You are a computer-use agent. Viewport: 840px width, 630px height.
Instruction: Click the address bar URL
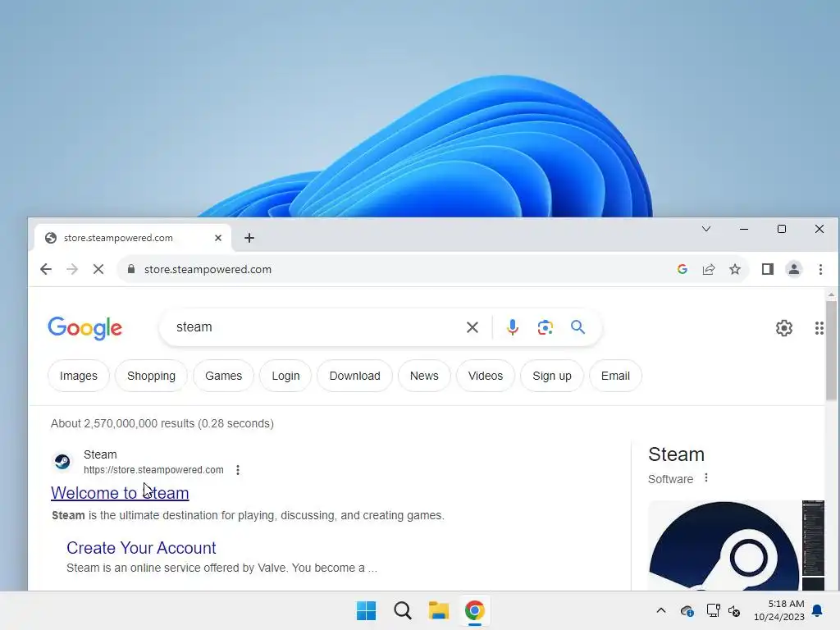tap(208, 269)
